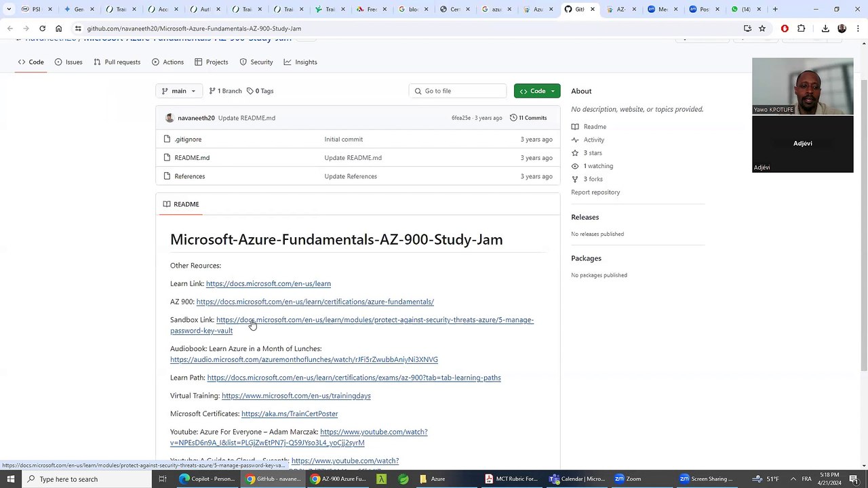
Task: Open the docs.microsoft.com/en-us/learn link
Action: point(269,284)
